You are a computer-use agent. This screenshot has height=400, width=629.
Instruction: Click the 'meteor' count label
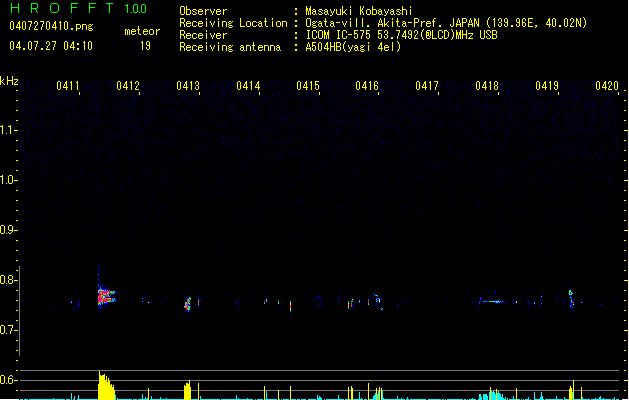pos(142,31)
